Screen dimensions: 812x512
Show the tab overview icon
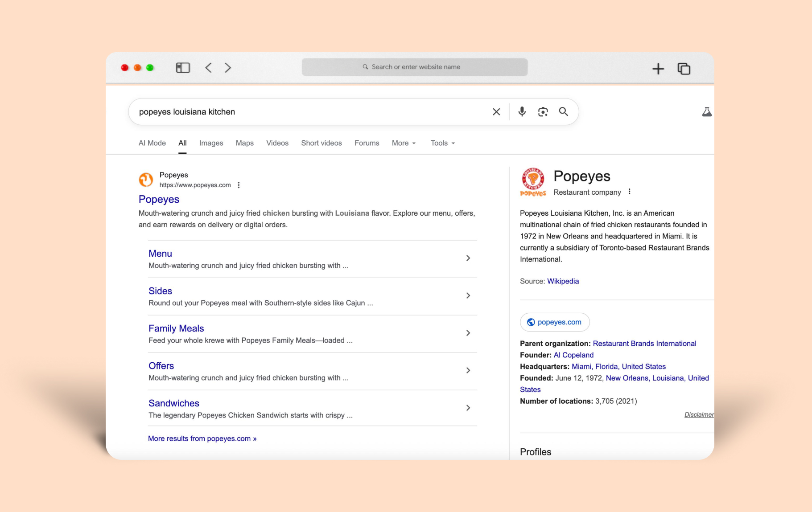pyautogui.click(x=684, y=69)
